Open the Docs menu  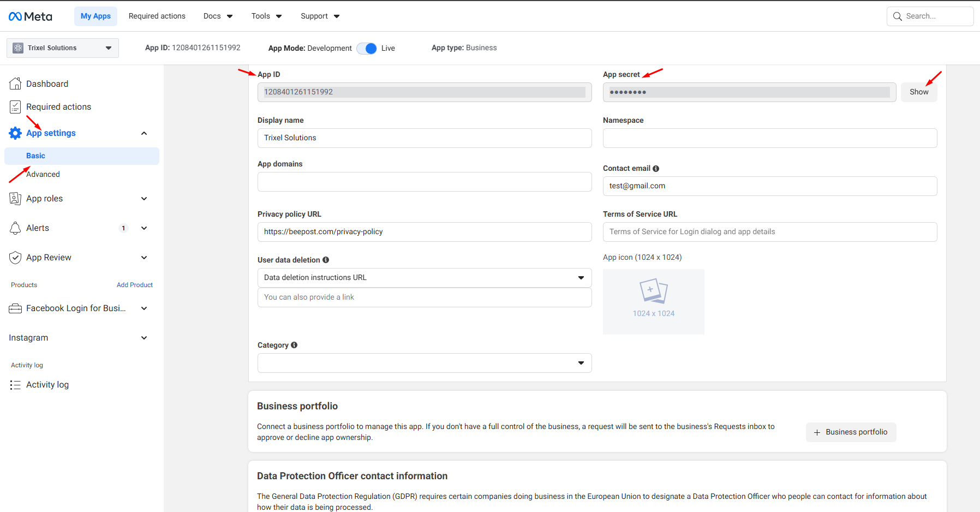coord(218,16)
